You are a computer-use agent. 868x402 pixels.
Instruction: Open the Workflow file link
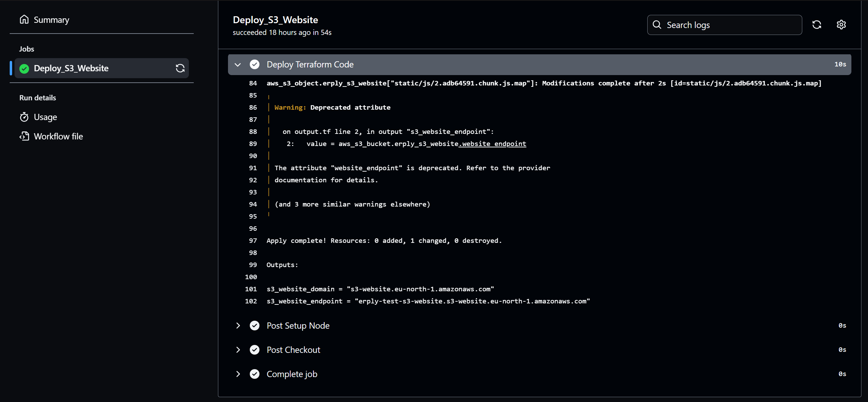(58, 136)
